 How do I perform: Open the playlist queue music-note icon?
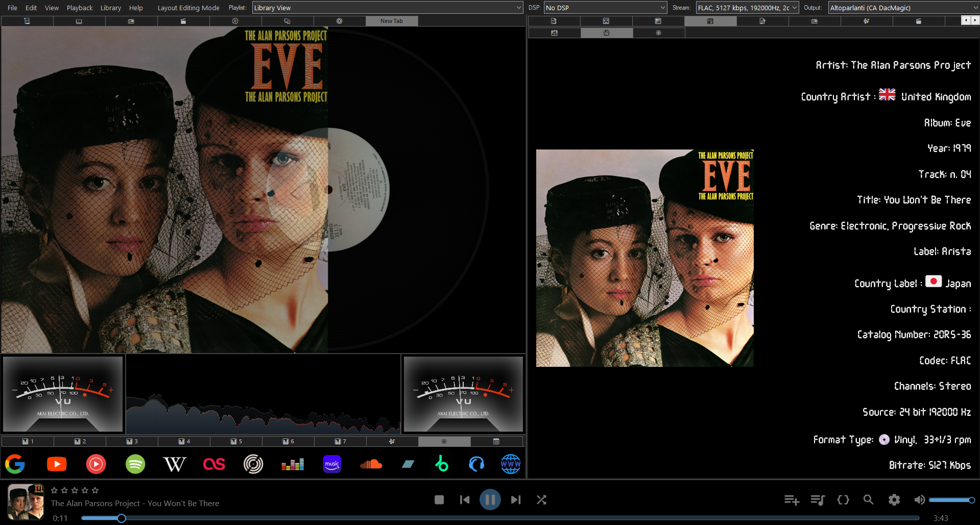(x=818, y=499)
